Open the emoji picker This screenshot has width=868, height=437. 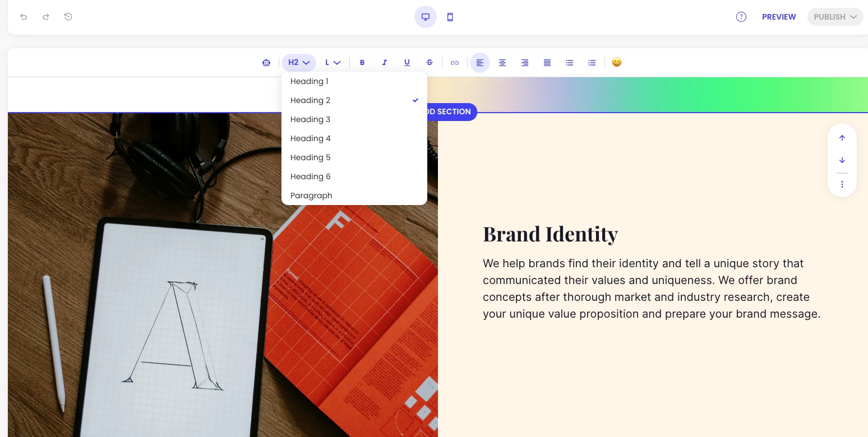coord(617,63)
